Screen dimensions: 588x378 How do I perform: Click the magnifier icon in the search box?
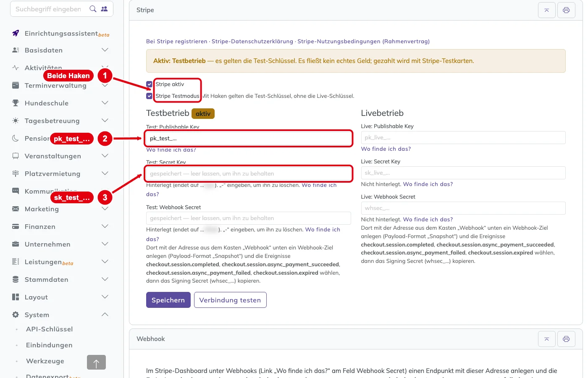tap(93, 9)
